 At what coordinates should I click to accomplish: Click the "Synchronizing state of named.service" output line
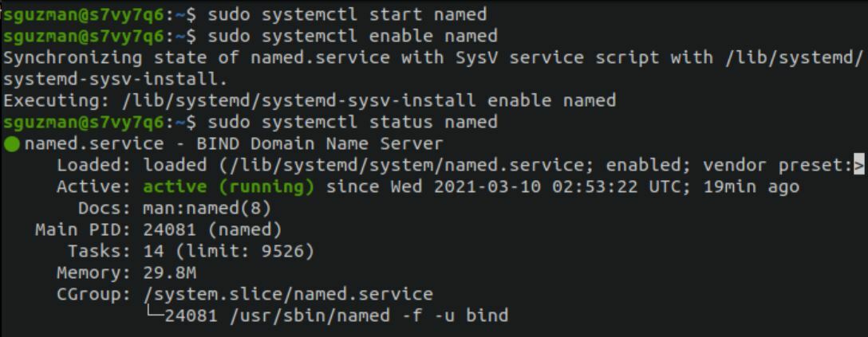[431, 57]
